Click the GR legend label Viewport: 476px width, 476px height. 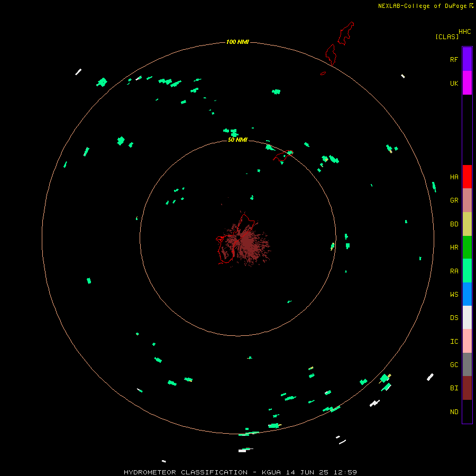tap(454, 200)
